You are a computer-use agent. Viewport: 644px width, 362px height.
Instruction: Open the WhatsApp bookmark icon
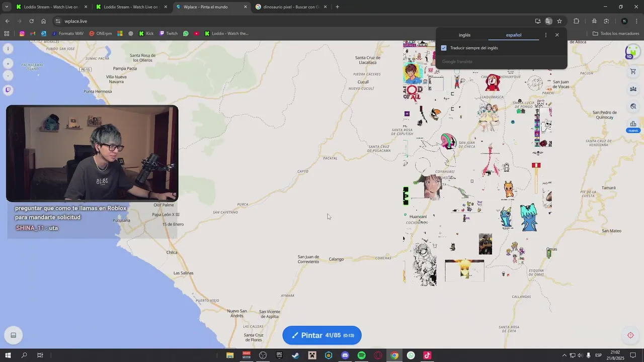click(186, 34)
